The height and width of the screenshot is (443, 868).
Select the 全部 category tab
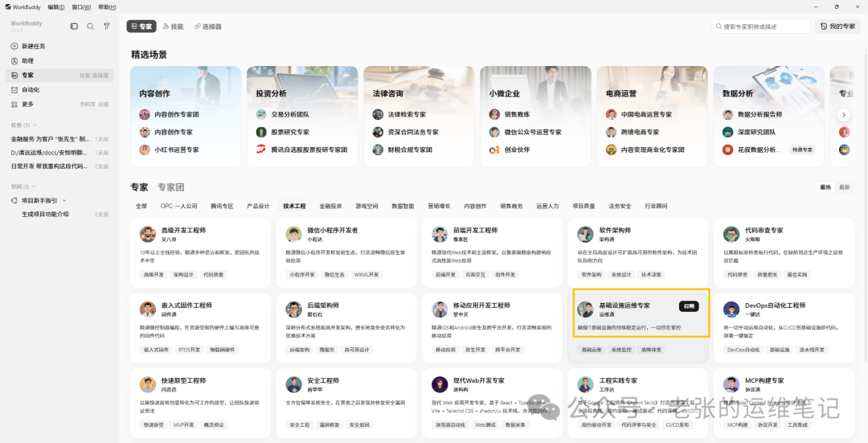(141, 206)
